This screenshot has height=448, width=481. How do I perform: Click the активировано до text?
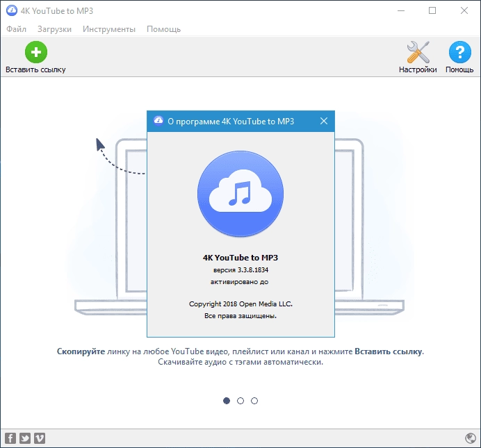pos(239,282)
